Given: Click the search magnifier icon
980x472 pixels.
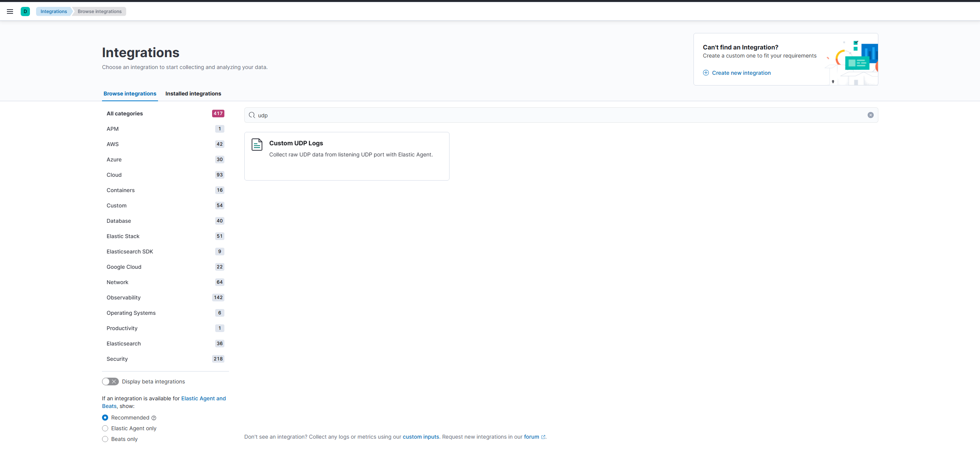Looking at the screenshot, I should click(252, 115).
